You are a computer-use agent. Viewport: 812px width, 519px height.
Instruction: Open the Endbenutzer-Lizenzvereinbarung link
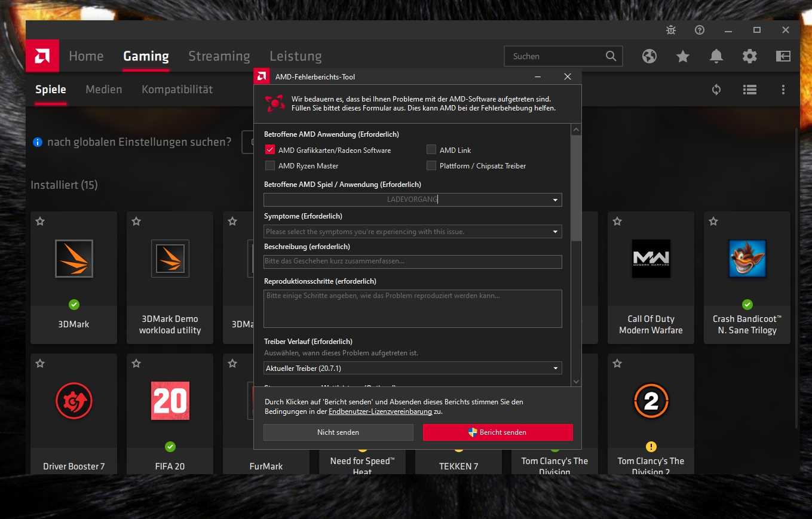(x=380, y=411)
